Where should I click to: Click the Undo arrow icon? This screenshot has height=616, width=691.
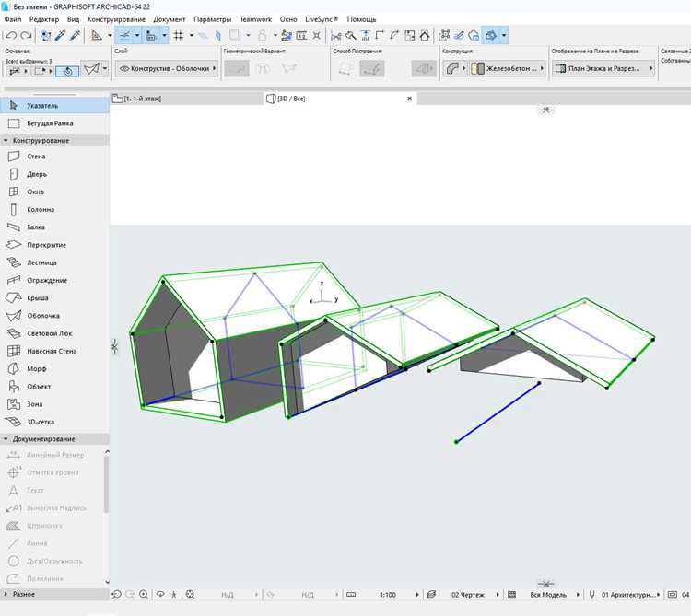click(x=11, y=36)
